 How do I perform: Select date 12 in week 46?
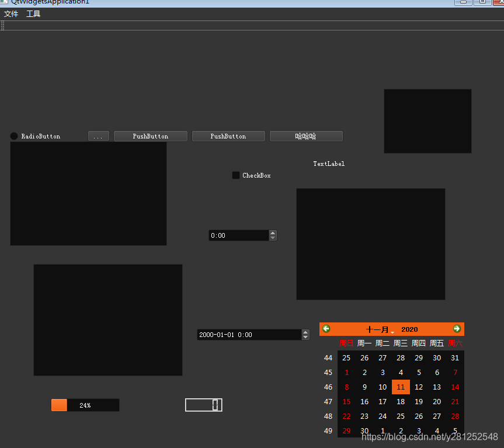pos(419,387)
